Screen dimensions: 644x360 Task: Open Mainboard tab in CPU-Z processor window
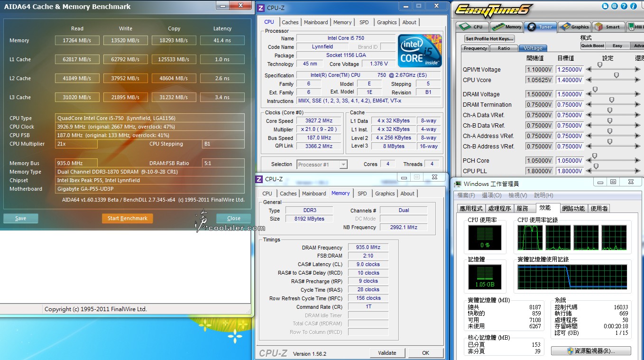coord(316,22)
